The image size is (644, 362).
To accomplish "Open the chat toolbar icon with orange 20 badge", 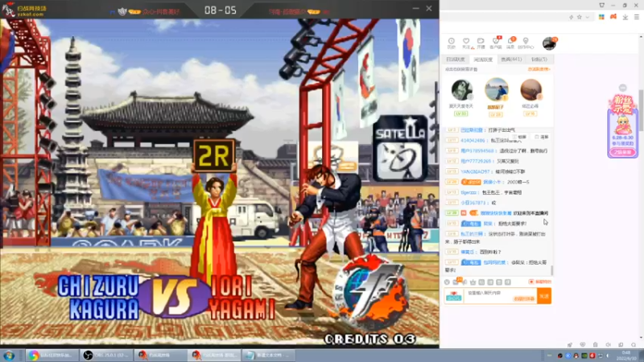I will 456,282.
